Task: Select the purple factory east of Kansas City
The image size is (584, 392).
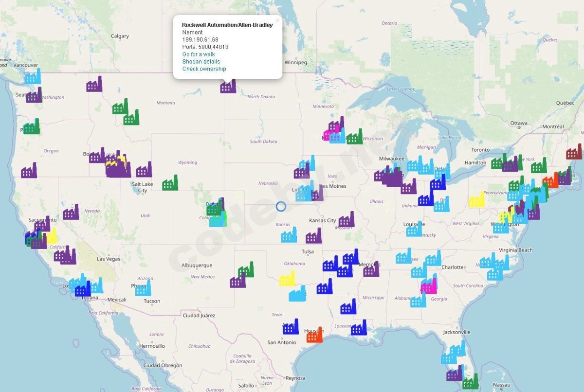Action: (x=346, y=220)
